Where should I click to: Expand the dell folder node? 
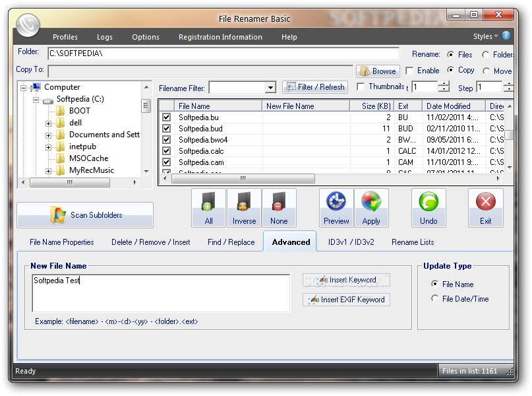tap(48, 123)
